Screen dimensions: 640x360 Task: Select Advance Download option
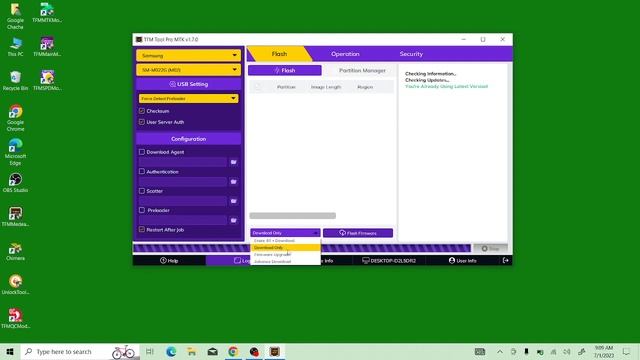pos(285,261)
